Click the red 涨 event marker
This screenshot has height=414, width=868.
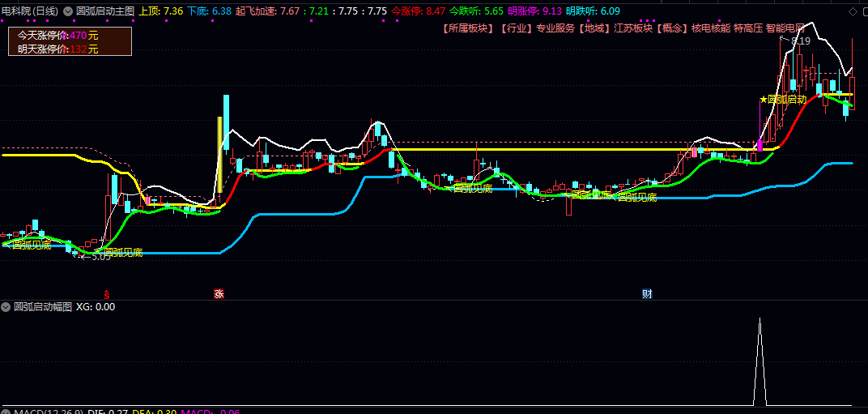coord(219,293)
